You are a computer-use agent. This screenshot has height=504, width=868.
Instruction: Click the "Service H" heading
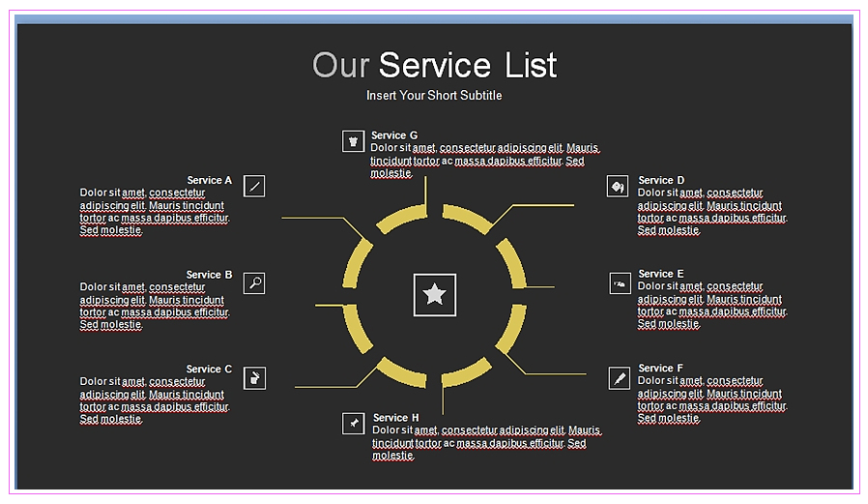[x=395, y=418]
